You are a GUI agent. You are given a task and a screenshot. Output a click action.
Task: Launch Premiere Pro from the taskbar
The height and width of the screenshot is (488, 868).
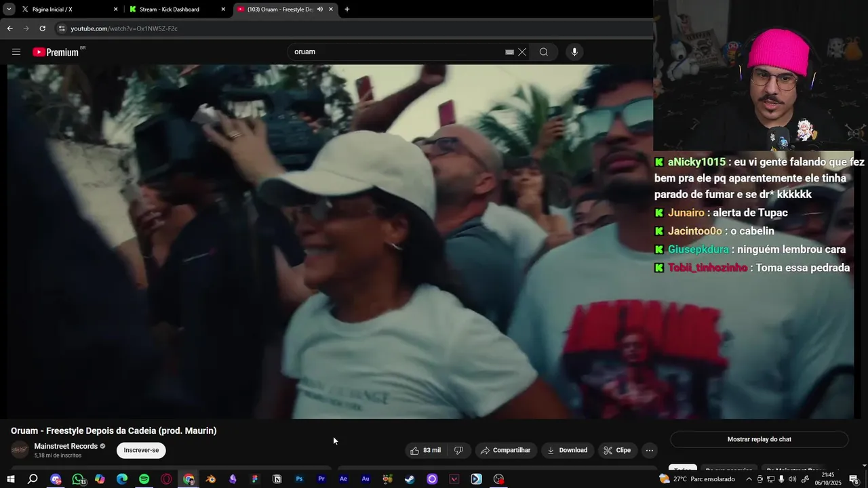click(x=321, y=479)
